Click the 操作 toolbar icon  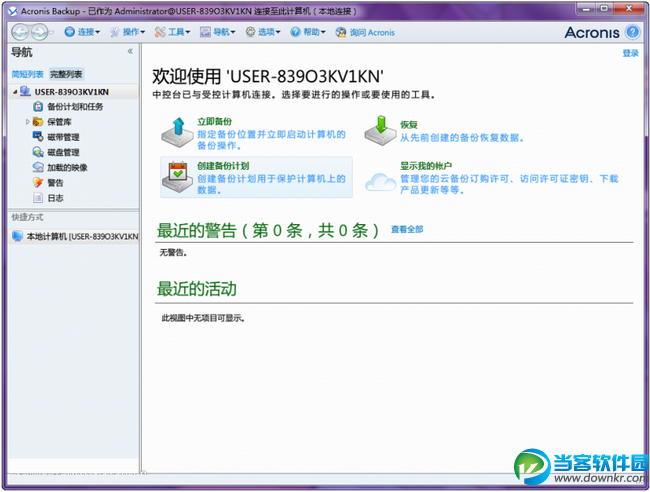115,32
